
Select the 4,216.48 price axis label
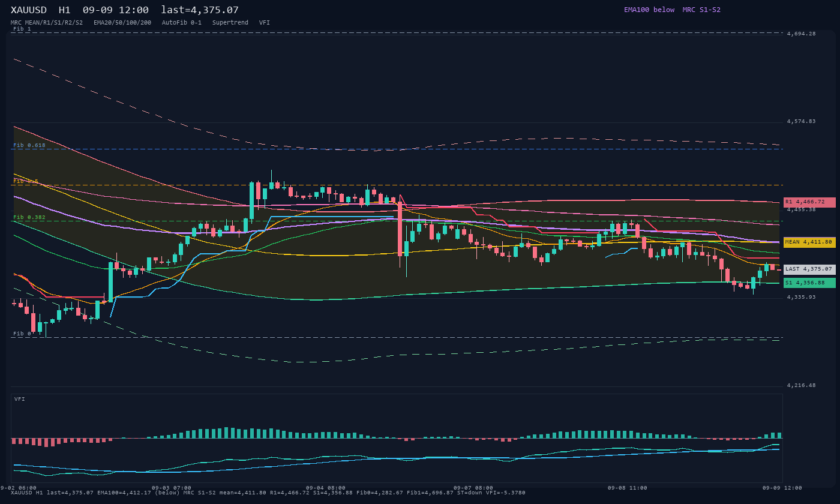coord(801,385)
